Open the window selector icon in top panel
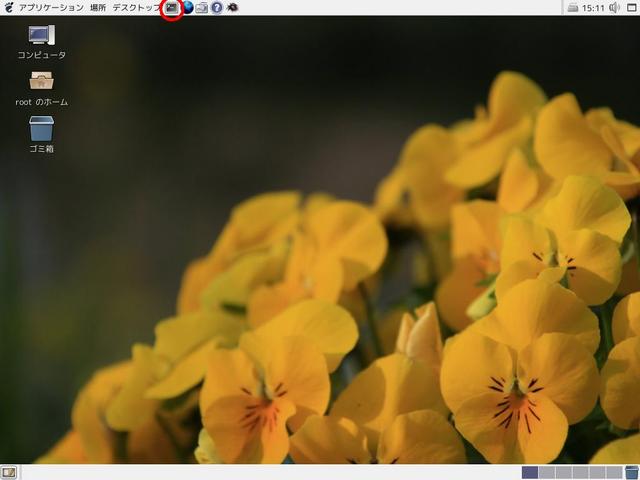The width and height of the screenshot is (640, 480). (x=631, y=8)
